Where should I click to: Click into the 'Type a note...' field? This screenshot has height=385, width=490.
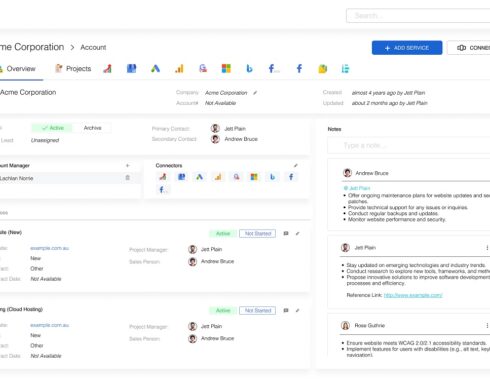409,145
